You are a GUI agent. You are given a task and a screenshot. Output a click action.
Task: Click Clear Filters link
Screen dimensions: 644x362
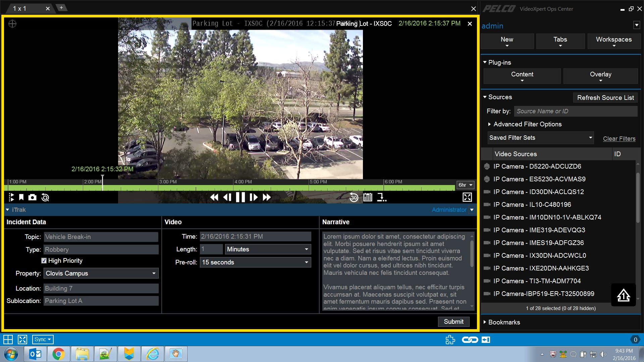(x=619, y=139)
